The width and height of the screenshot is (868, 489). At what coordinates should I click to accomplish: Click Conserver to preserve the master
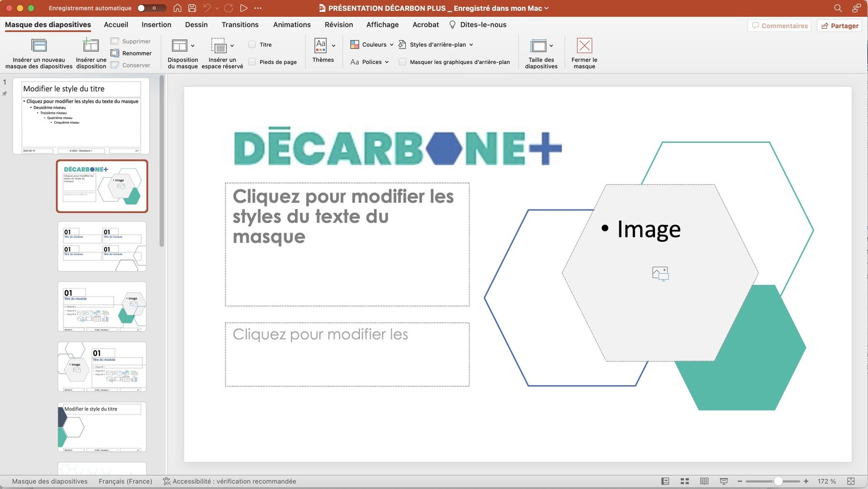[x=131, y=65]
